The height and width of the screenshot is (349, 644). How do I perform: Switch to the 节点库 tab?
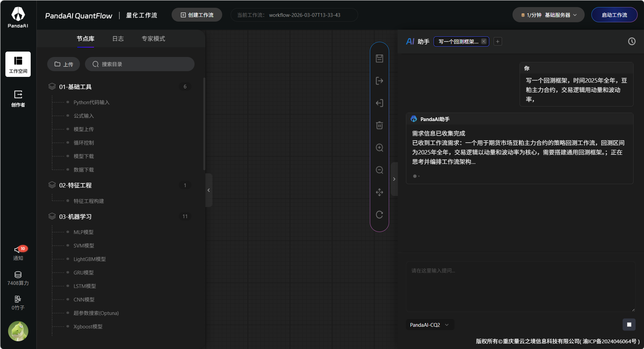pos(85,39)
